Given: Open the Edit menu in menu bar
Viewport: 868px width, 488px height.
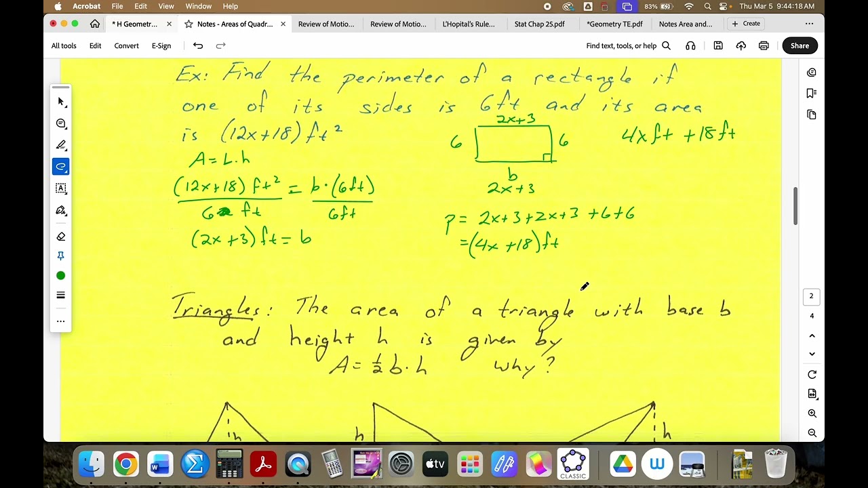Looking at the screenshot, I should tap(140, 6).
